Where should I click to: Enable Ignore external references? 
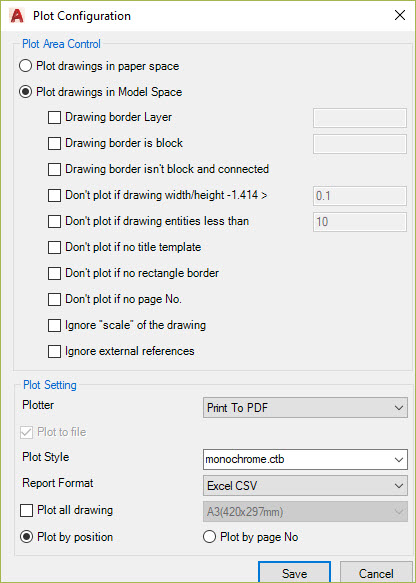[54, 351]
